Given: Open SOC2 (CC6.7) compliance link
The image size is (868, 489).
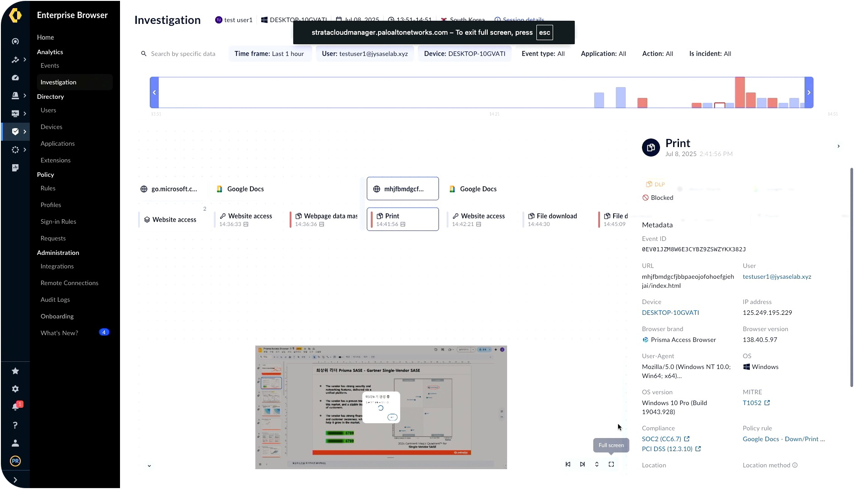Looking at the screenshot, I should click(665, 439).
